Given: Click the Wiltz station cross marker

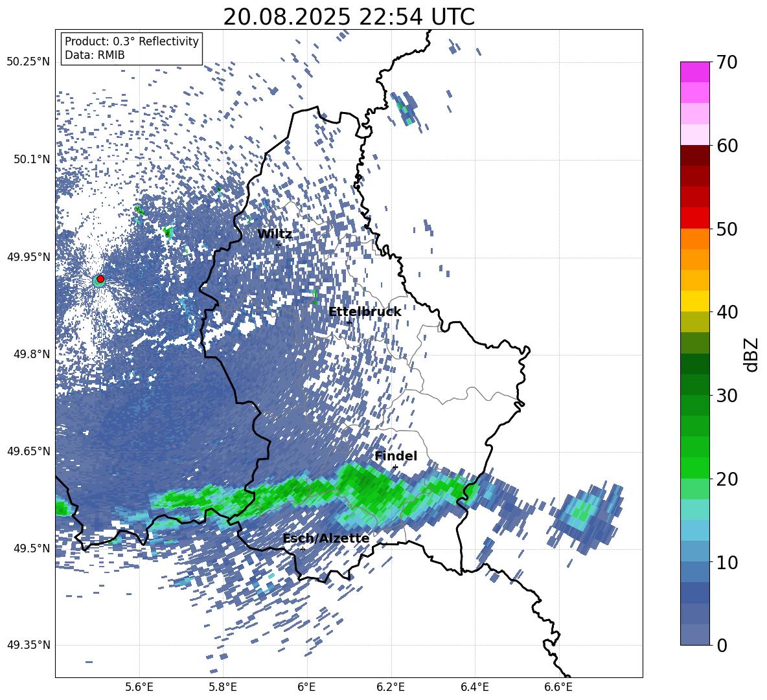Looking at the screenshot, I should coord(279,245).
